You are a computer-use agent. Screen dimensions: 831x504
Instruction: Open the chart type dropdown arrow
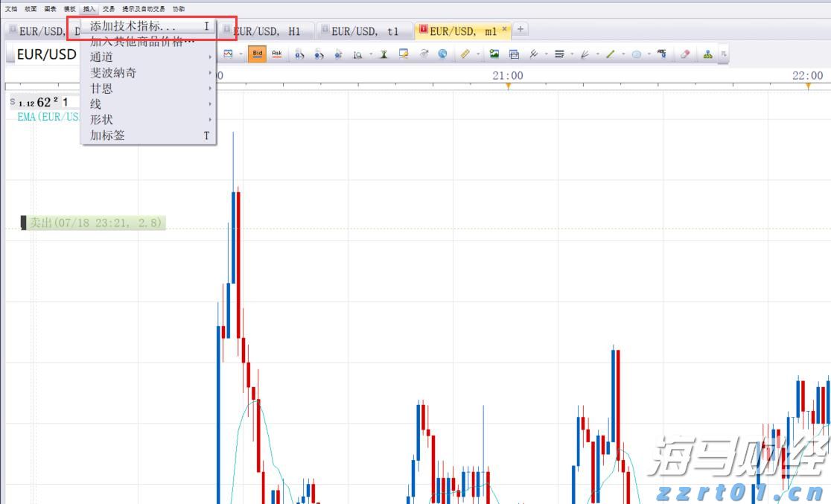tap(241, 54)
